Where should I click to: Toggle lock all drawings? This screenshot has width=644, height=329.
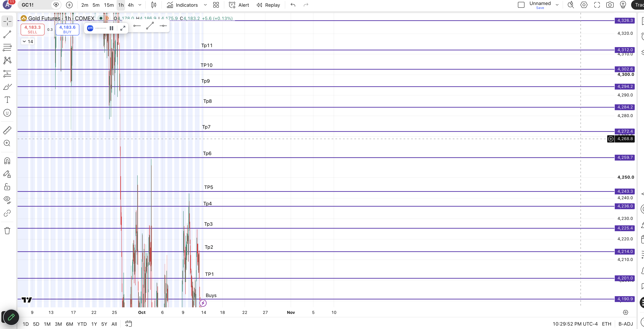[7, 187]
